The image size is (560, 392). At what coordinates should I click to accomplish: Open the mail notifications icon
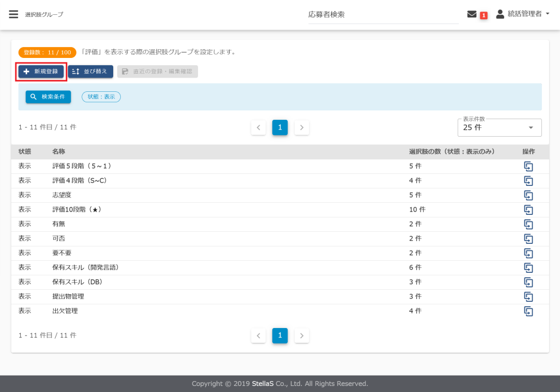click(x=471, y=15)
